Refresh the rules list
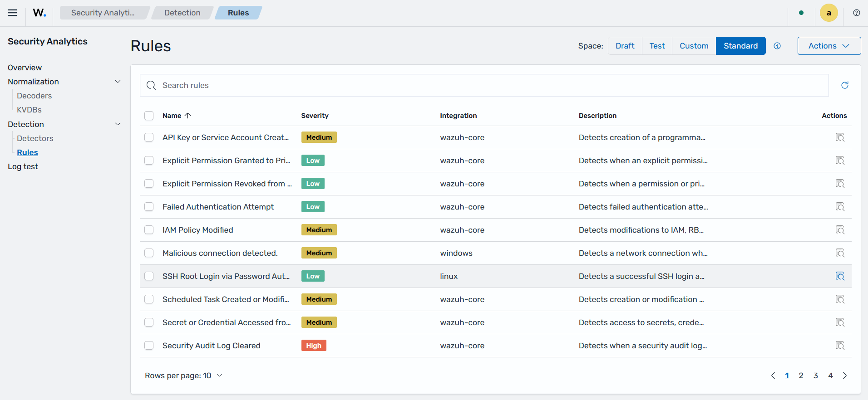The image size is (868, 400). [844, 85]
